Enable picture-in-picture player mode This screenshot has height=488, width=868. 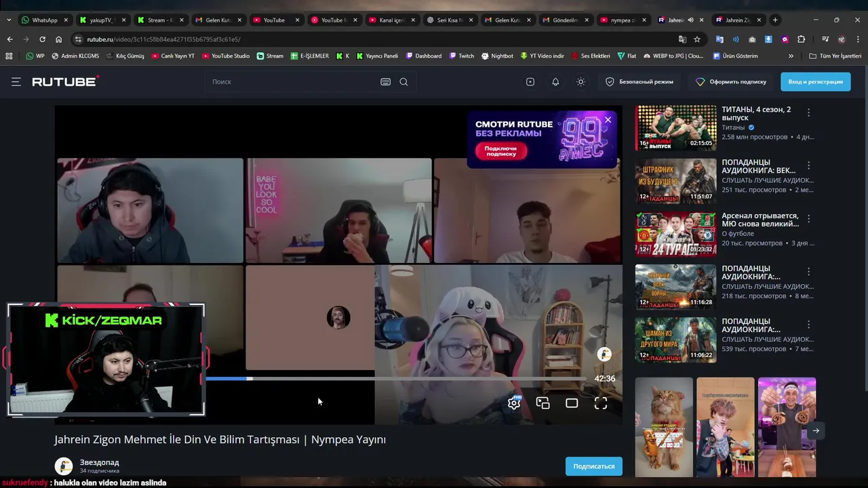(x=542, y=403)
